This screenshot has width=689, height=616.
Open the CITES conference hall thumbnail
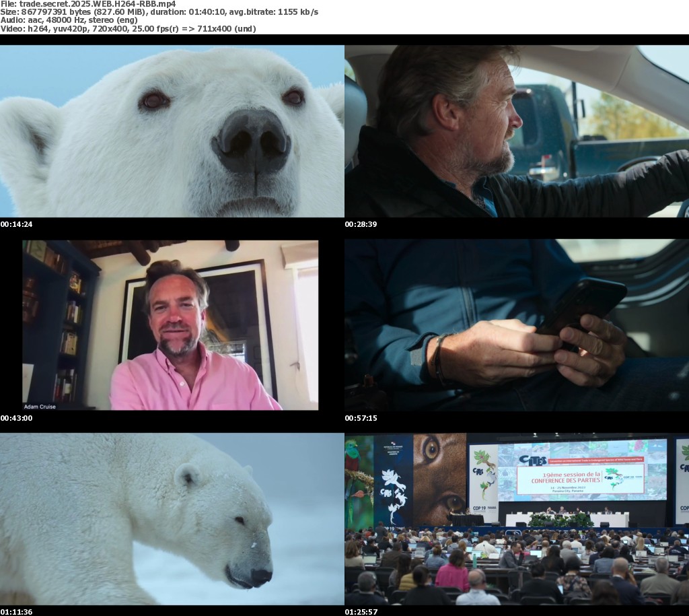point(517,518)
